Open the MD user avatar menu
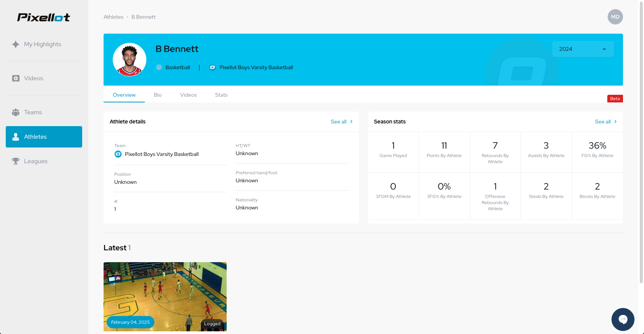The height and width of the screenshot is (334, 644). click(615, 17)
